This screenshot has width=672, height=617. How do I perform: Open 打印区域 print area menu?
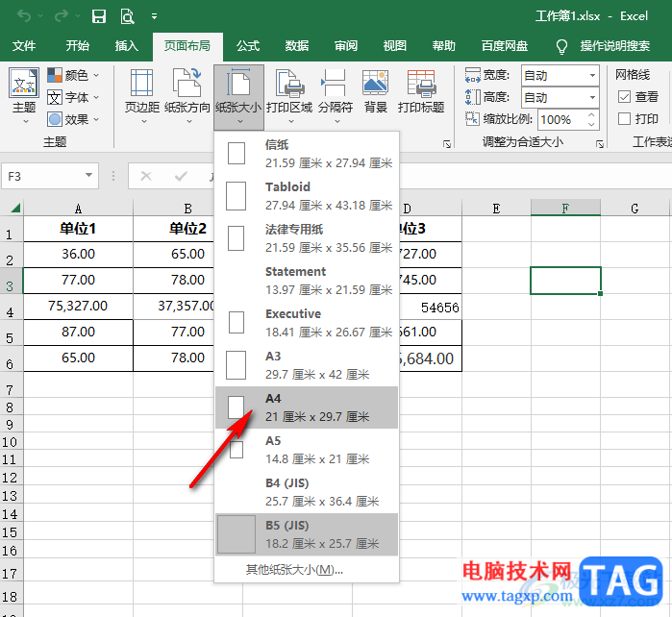click(x=289, y=96)
